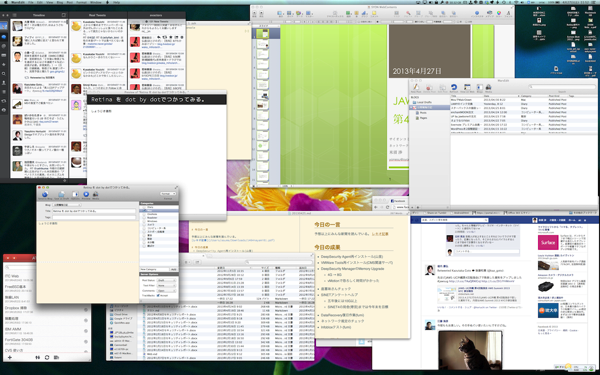Click the blue Refresh icon in MarsEdit
Image resolution: width=600 pixels, height=375 pixels.
(454, 88)
